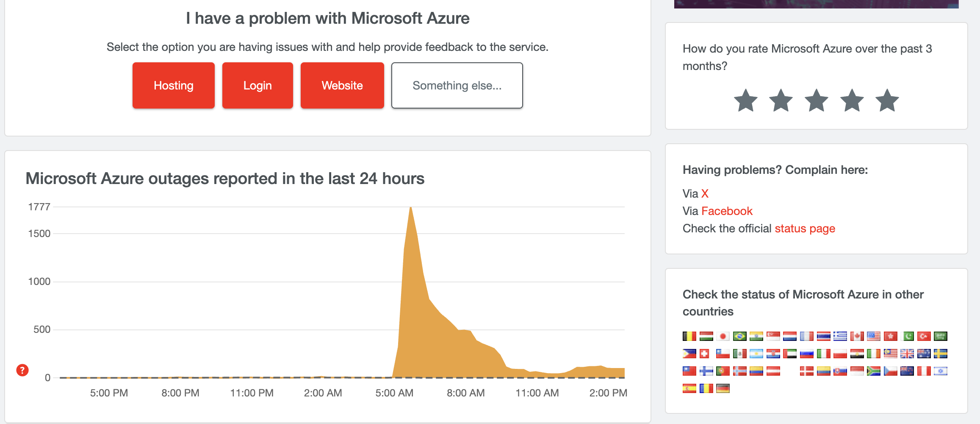The height and width of the screenshot is (424, 980).
Task: Select the United Kingdom flag
Action: click(x=907, y=354)
